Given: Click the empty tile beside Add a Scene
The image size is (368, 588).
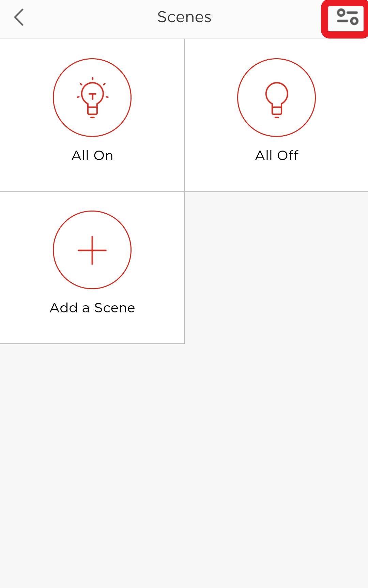Looking at the screenshot, I should (277, 267).
